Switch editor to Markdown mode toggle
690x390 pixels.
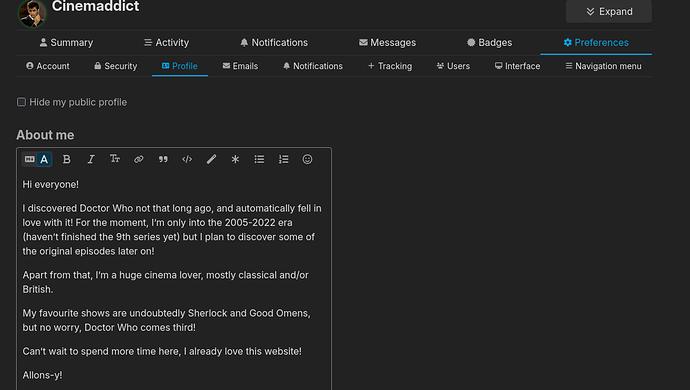[29, 159]
